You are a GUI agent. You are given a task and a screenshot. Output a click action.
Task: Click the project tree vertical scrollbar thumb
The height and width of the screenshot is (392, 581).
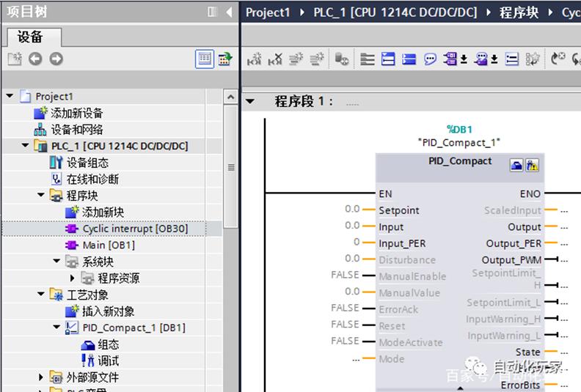231,167
